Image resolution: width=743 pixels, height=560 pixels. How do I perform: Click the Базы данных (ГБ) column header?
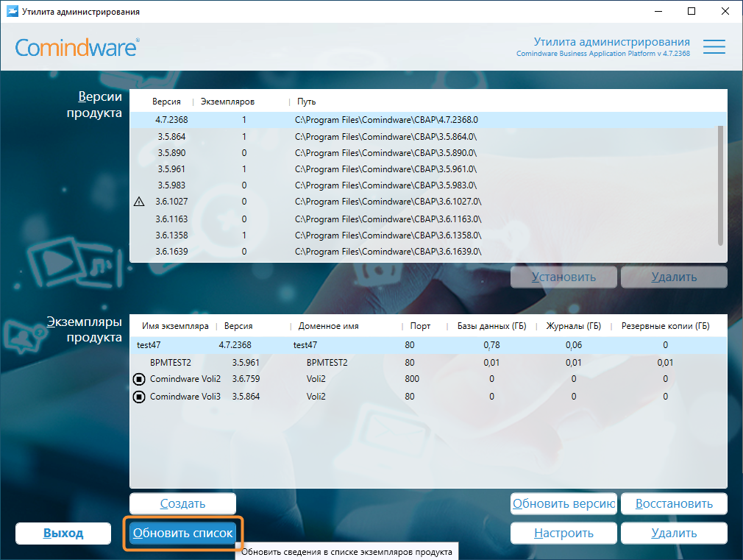click(x=491, y=326)
